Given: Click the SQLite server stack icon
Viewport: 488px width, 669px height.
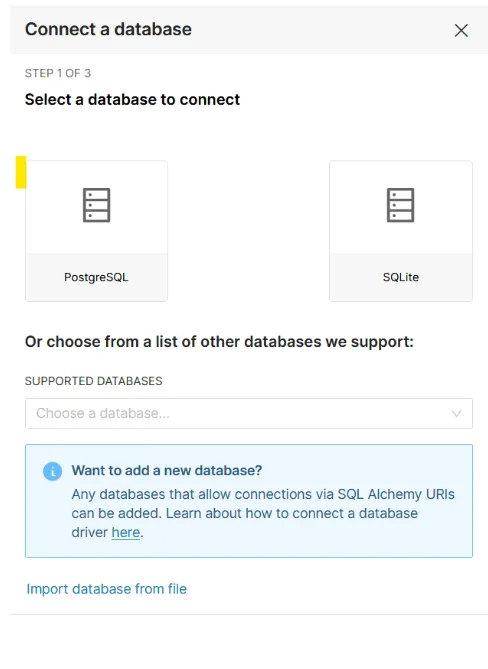Looking at the screenshot, I should point(401,205).
